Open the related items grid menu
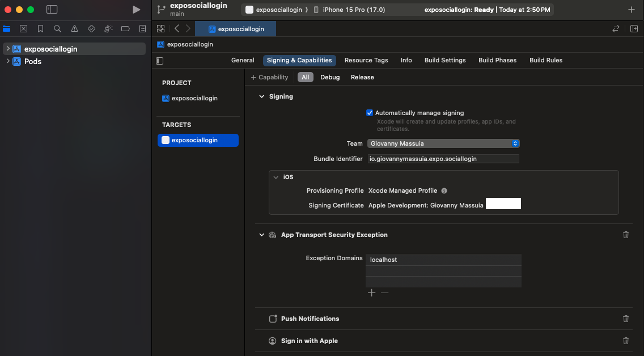Screen dimensions: 644x356 pos(160,28)
